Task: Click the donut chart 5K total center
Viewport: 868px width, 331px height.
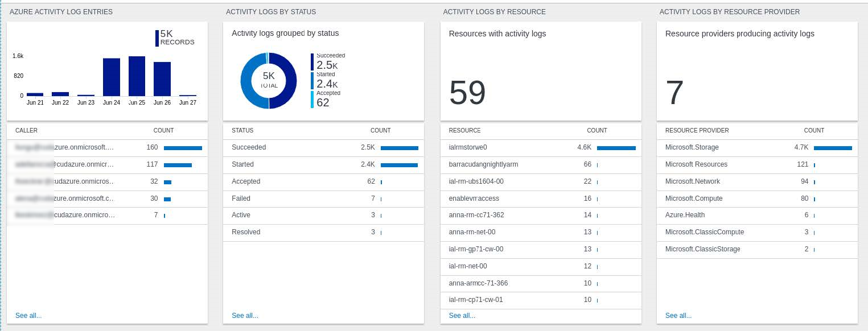Action: click(269, 80)
